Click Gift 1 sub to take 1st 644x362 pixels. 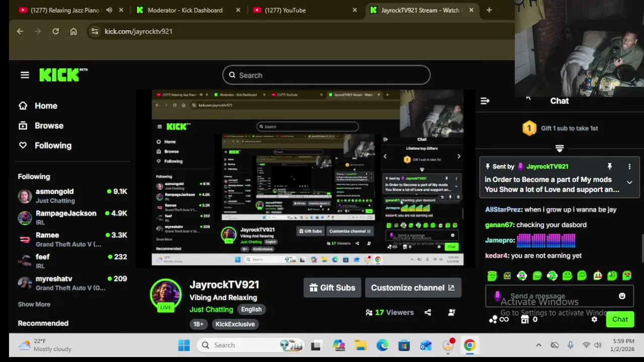(x=570, y=128)
